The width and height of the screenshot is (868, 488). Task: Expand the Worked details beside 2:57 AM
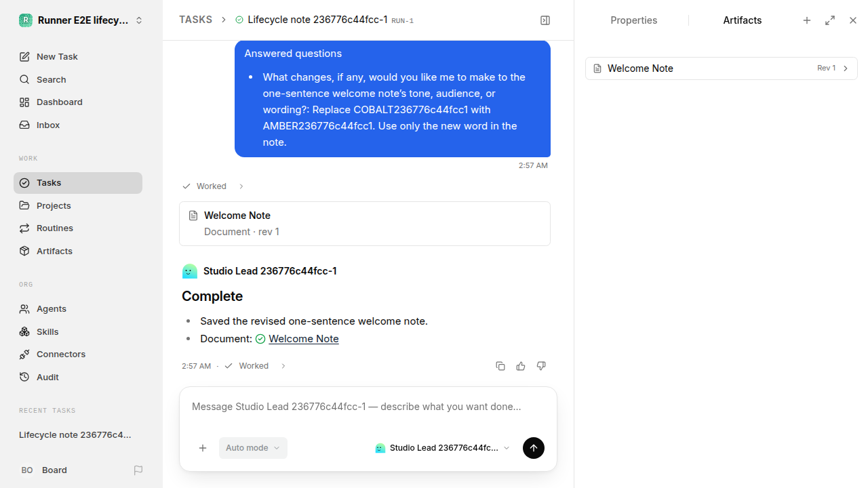tap(255, 366)
